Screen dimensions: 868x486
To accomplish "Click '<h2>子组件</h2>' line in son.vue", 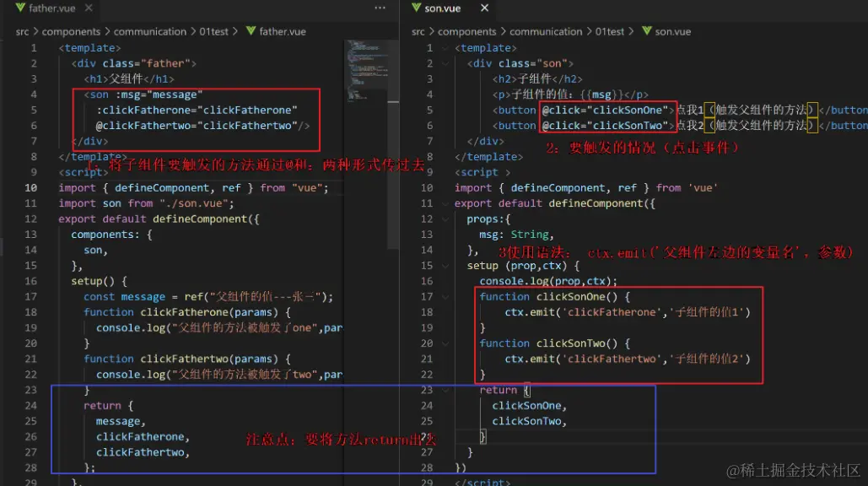I will point(537,79).
